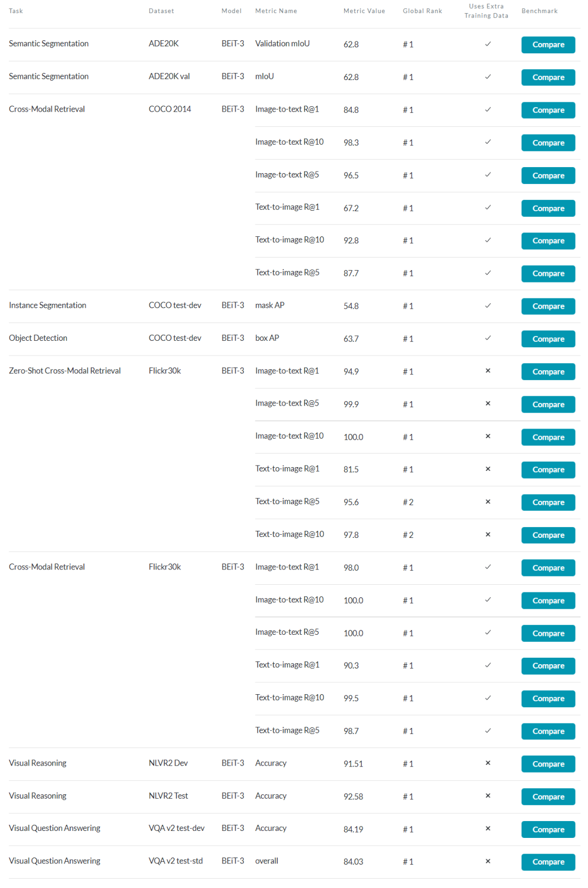588x888 pixels.
Task: Open the COCO 2014 dataset link
Action: click(x=169, y=109)
